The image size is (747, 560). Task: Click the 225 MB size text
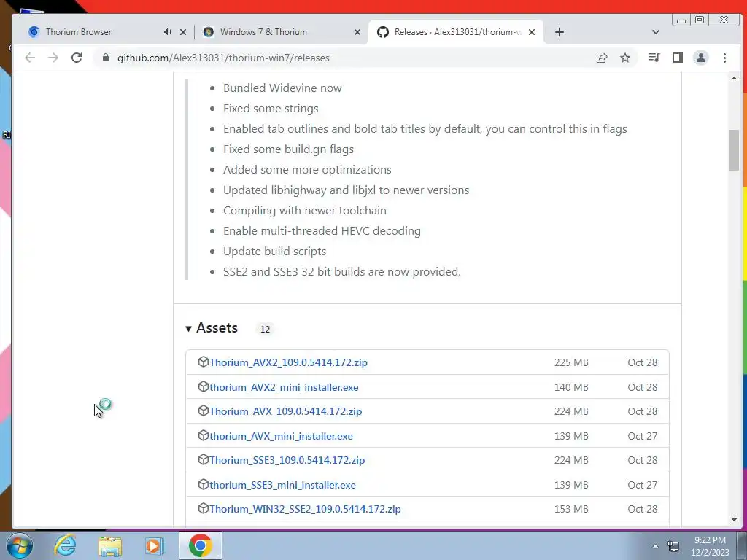point(571,362)
